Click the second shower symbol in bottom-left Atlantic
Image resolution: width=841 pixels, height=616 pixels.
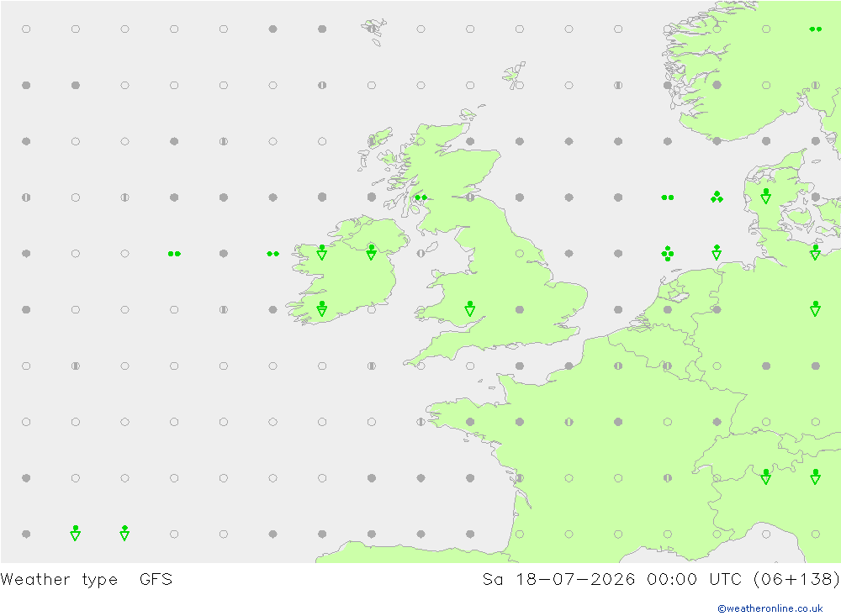124,533
